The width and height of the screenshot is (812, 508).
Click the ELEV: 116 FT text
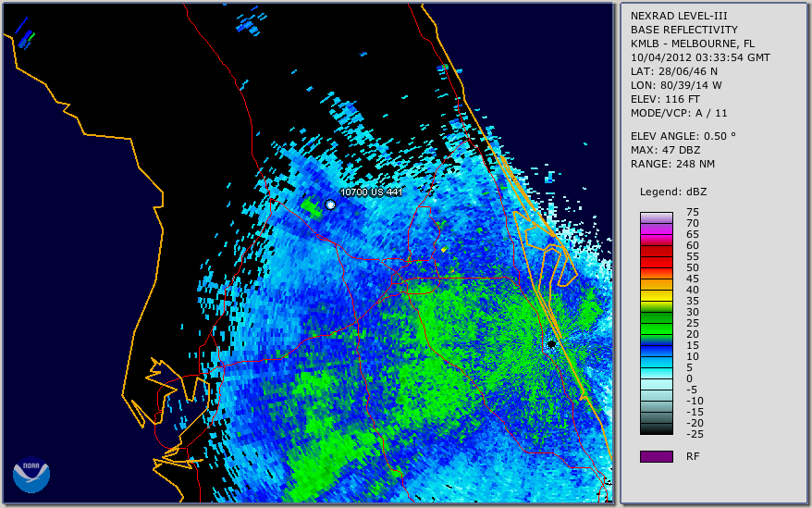click(665, 99)
